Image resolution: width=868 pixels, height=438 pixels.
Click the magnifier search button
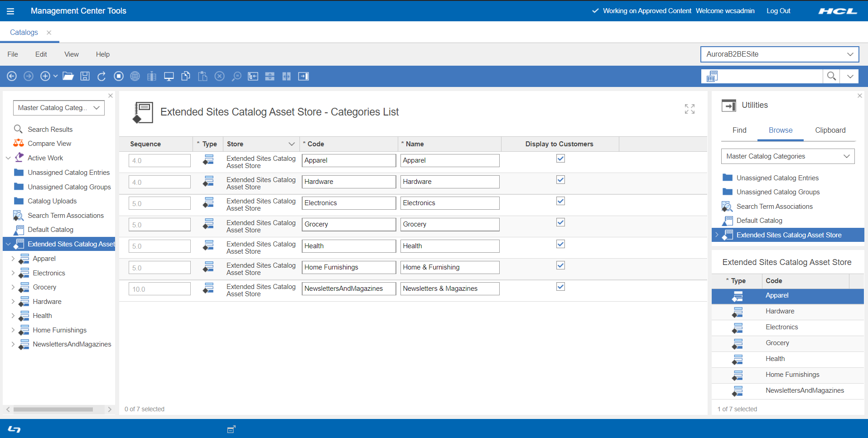click(x=831, y=76)
